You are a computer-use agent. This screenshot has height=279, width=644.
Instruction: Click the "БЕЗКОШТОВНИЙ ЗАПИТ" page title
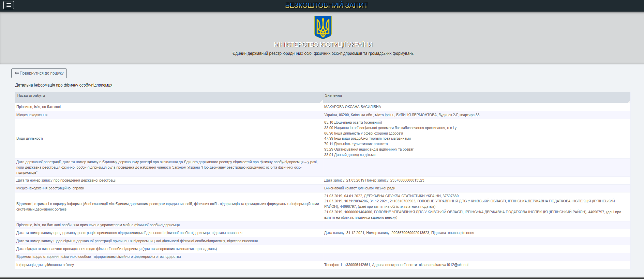click(x=326, y=5)
